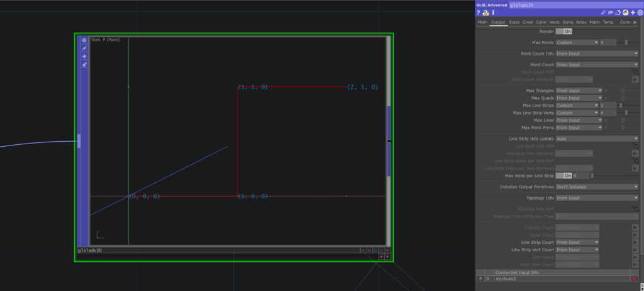Toggle the viewer active icon on node
Image resolution: width=644 pixels, height=291 pixels.
[84, 40]
